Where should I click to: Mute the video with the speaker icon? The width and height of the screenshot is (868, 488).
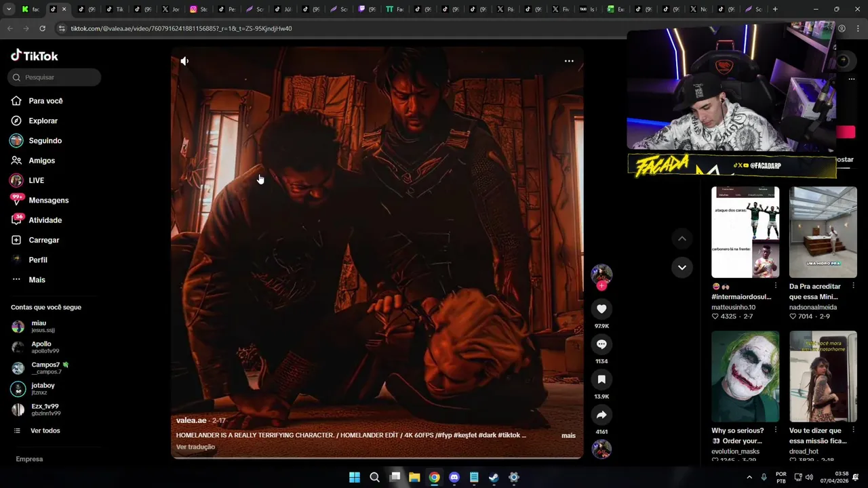pyautogui.click(x=184, y=61)
